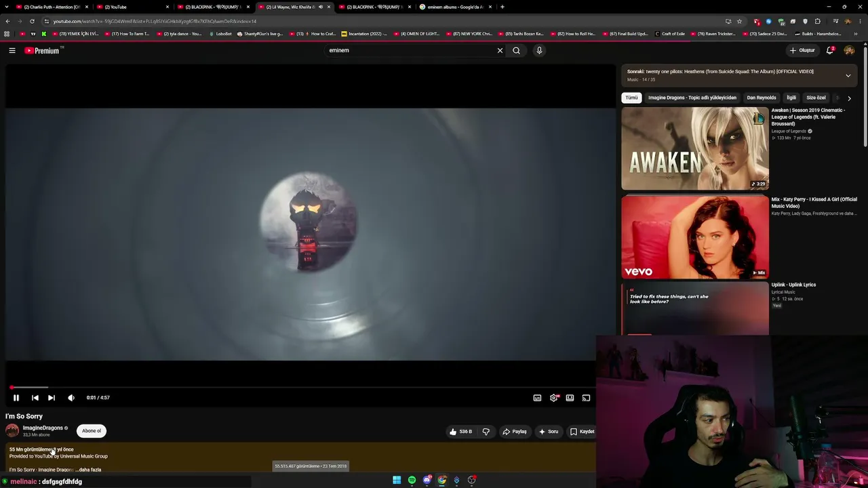Select the Tümü filter chip
The image size is (868, 488).
(x=631, y=98)
